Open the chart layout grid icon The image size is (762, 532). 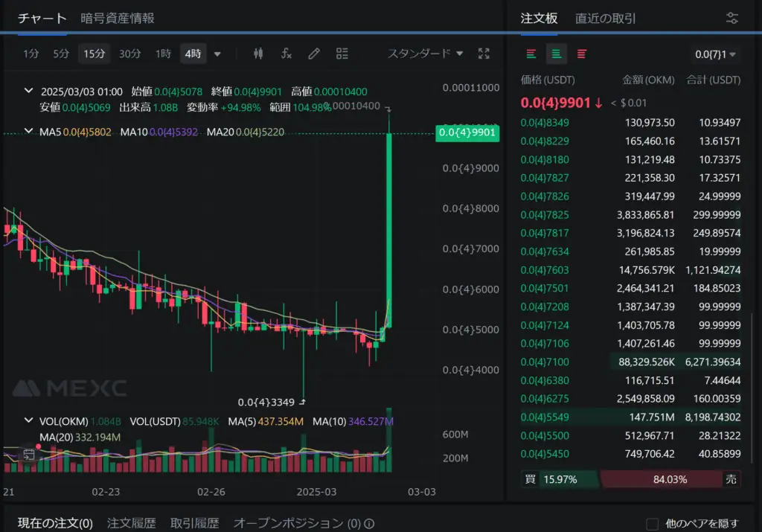pyautogui.click(x=342, y=54)
